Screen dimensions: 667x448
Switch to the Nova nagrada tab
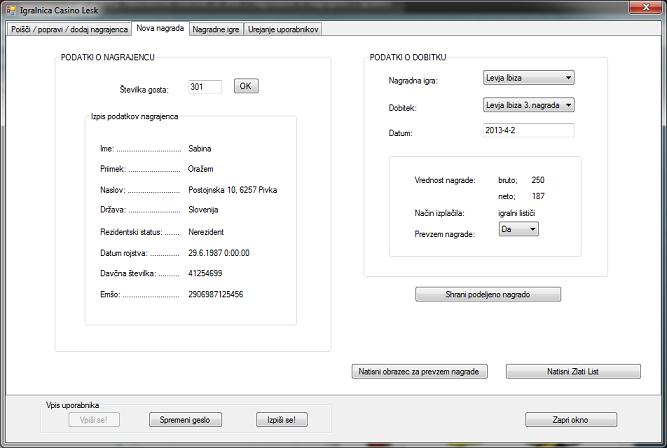(160, 29)
